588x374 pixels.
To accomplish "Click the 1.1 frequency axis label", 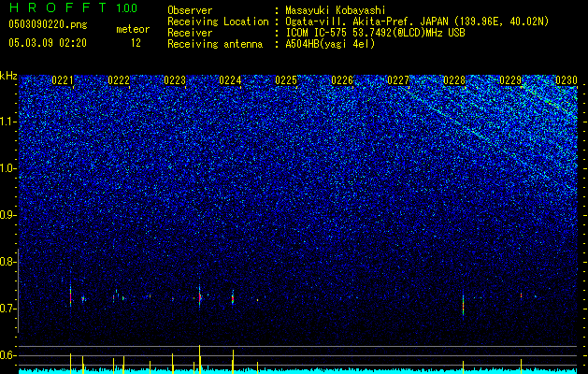I will (8, 122).
